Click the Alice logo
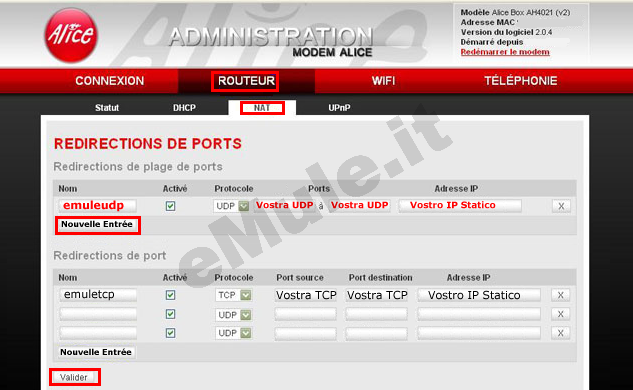Viewport: 633px width, 390px height. pos(71,36)
